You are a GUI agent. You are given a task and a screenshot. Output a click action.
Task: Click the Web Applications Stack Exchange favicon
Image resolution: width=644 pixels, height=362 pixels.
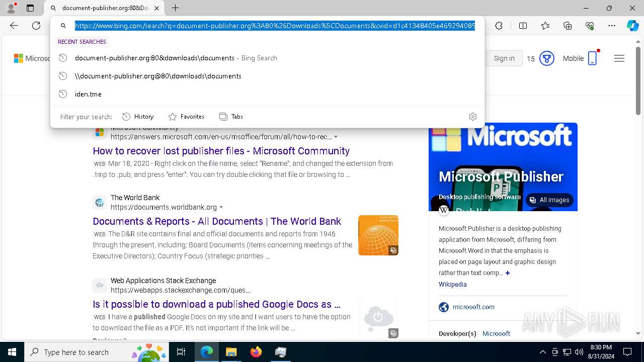(x=100, y=286)
